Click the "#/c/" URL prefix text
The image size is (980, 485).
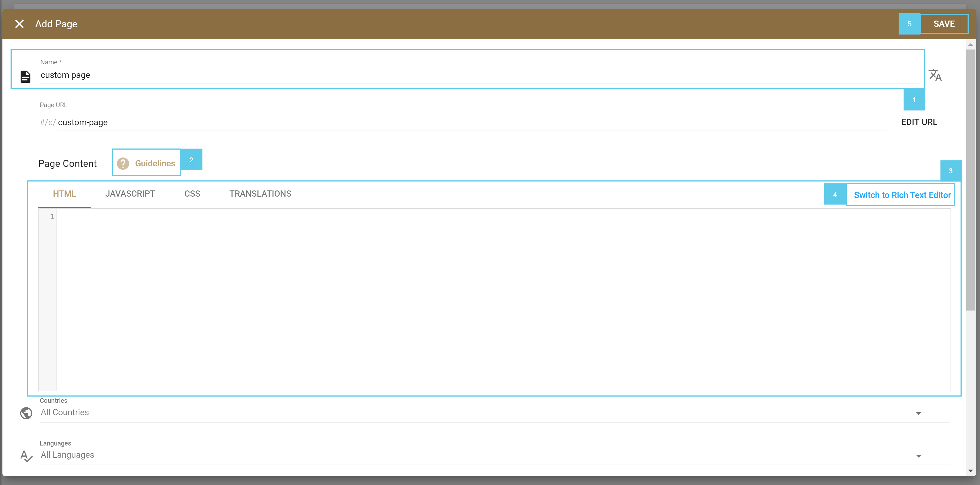click(48, 123)
